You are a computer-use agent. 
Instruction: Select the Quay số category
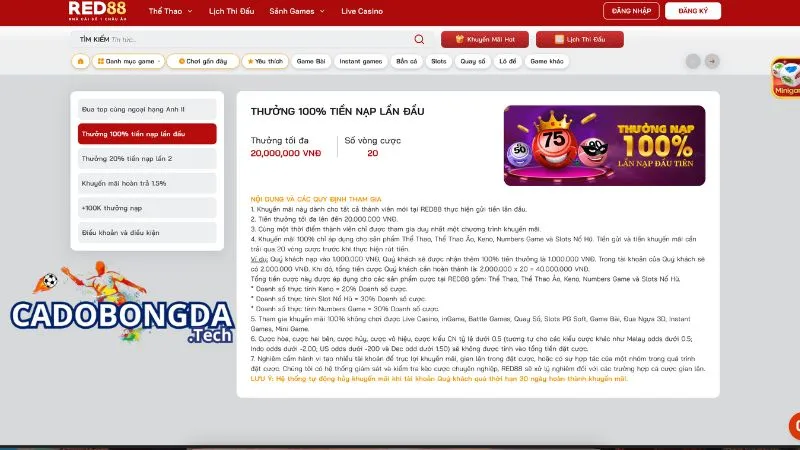[473, 61]
